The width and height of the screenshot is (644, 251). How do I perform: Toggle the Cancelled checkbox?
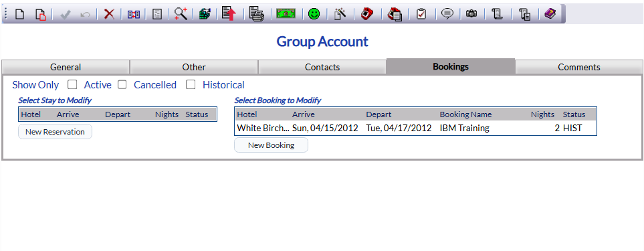point(122,84)
